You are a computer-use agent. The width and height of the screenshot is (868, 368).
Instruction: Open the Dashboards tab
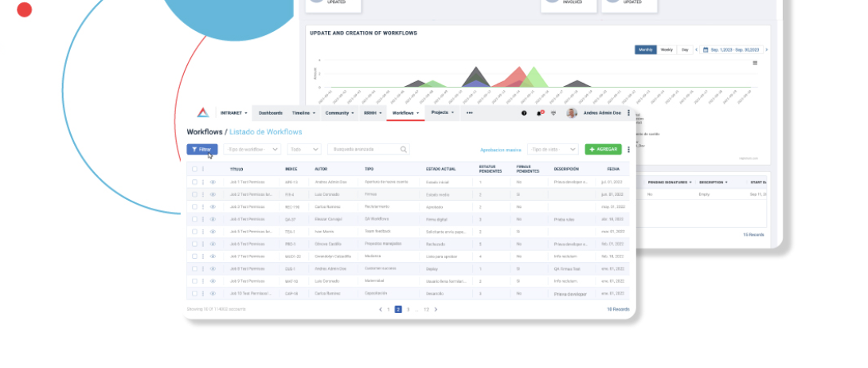click(x=271, y=113)
